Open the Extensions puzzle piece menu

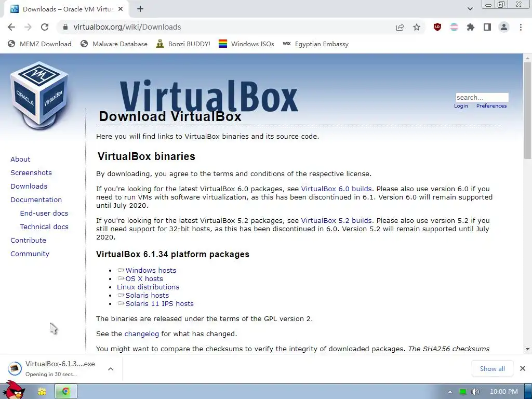click(x=471, y=27)
